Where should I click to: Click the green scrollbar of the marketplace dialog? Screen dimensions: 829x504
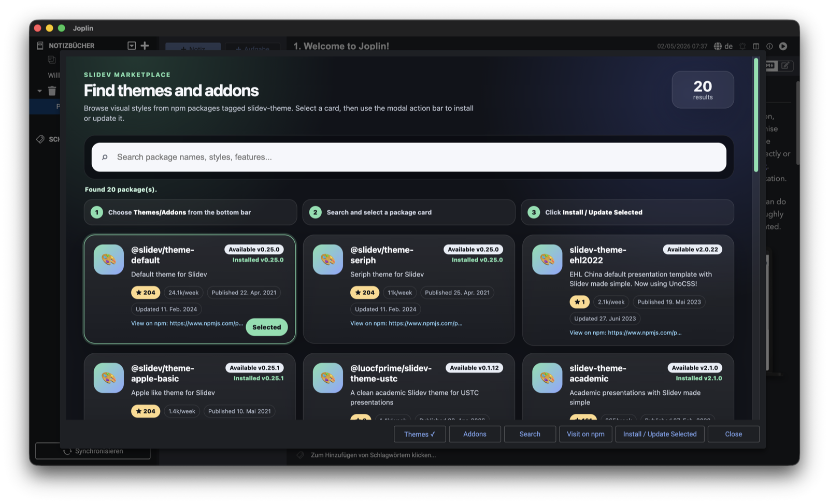pos(756,115)
